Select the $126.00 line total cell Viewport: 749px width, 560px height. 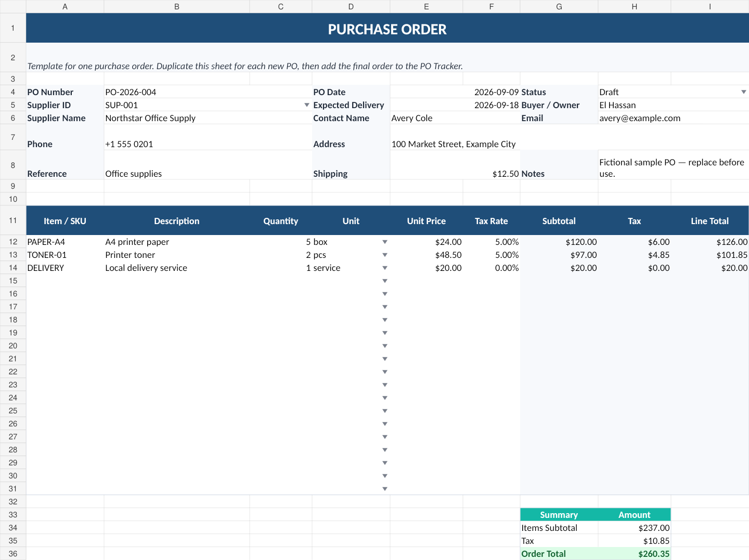[710, 242]
